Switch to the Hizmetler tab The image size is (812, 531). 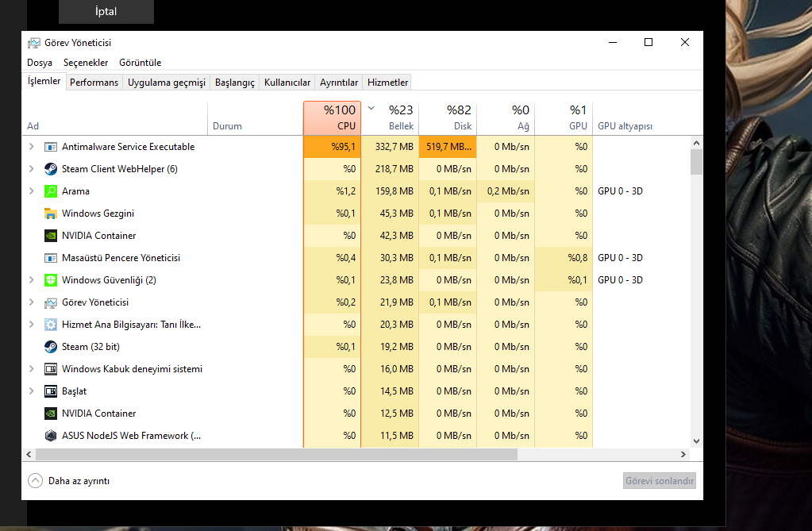388,83
